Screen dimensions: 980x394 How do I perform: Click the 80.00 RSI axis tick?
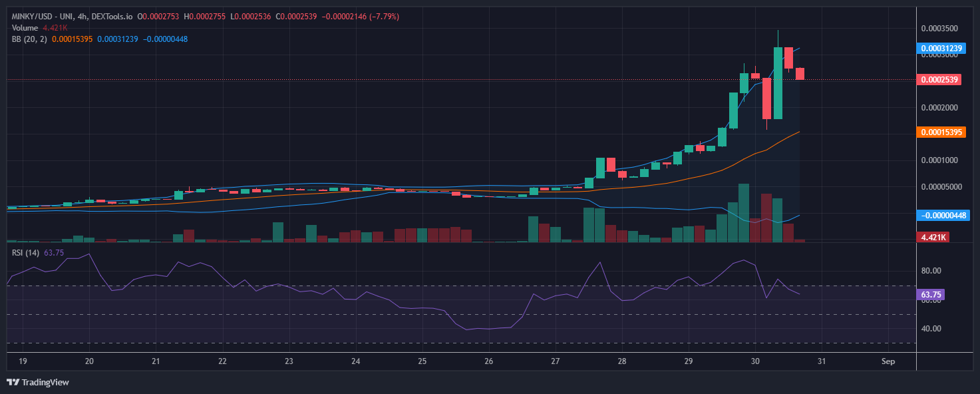(931, 271)
